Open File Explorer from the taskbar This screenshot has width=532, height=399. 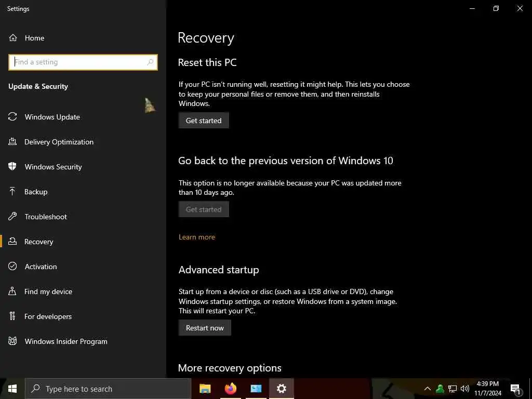tap(205, 389)
